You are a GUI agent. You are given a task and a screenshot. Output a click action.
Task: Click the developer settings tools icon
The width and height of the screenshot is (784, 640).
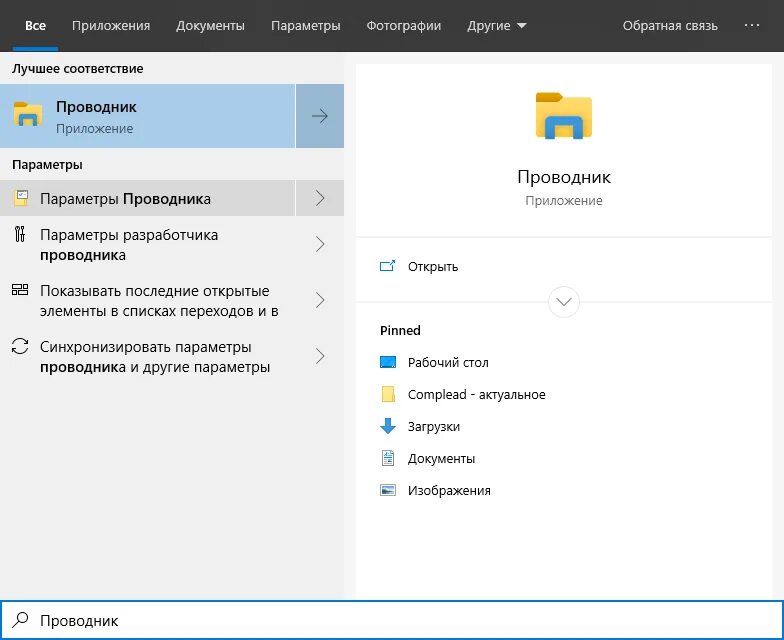point(20,234)
